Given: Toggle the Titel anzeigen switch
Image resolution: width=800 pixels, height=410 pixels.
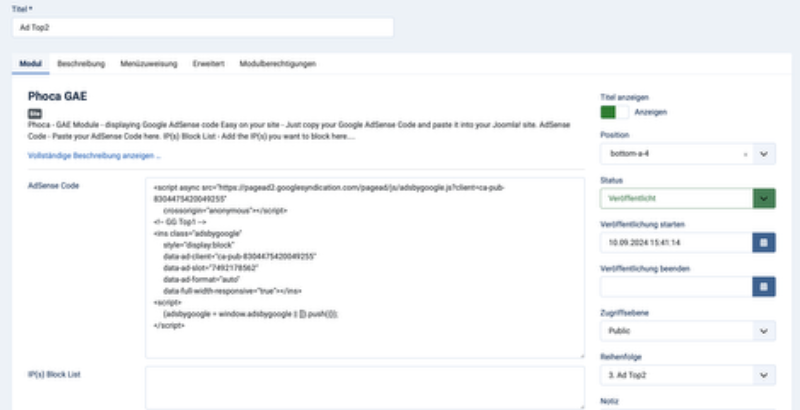Looking at the screenshot, I should point(614,112).
